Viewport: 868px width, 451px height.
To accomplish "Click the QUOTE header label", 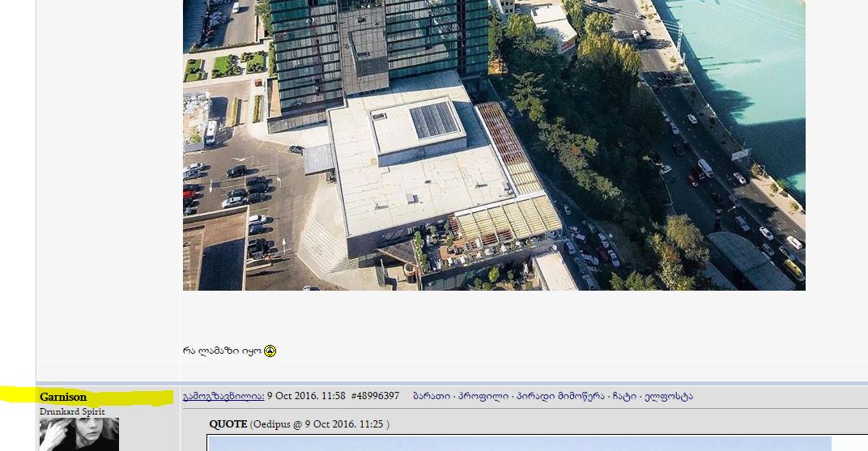I will [x=228, y=424].
